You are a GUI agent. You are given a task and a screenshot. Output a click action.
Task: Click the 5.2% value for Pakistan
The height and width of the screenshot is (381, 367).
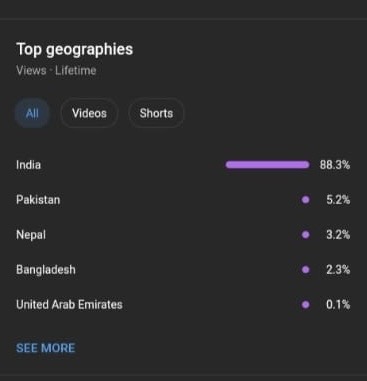[x=338, y=200]
